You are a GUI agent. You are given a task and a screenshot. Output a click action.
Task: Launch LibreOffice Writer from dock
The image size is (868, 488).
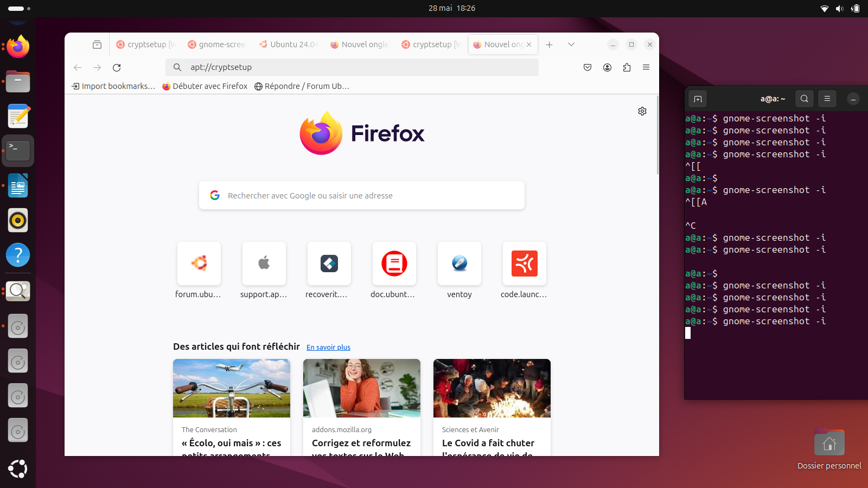point(18,185)
